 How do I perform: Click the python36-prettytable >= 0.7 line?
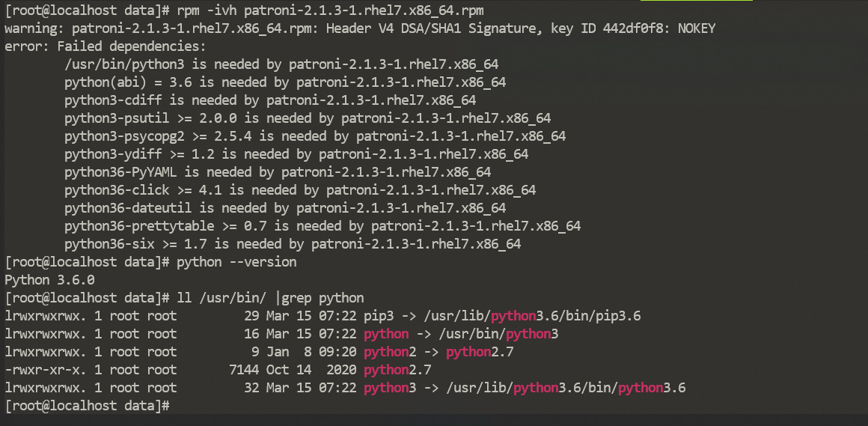pyautogui.click(x=323, y=225)
